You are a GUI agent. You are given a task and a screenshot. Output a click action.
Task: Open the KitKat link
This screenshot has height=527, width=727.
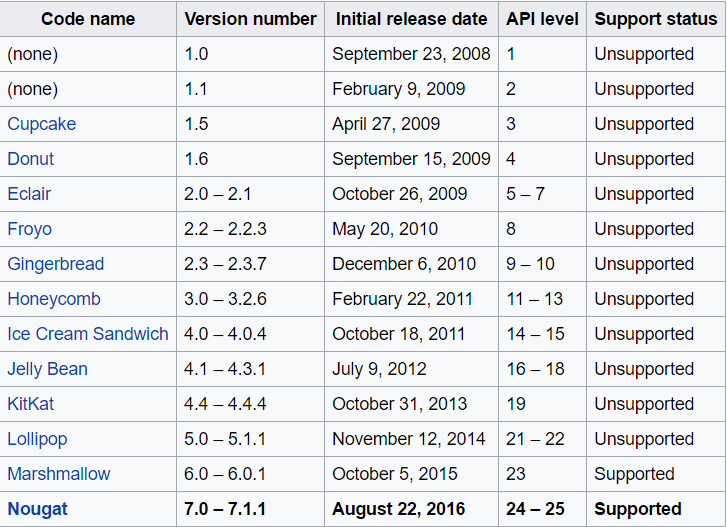click(31, 404)
